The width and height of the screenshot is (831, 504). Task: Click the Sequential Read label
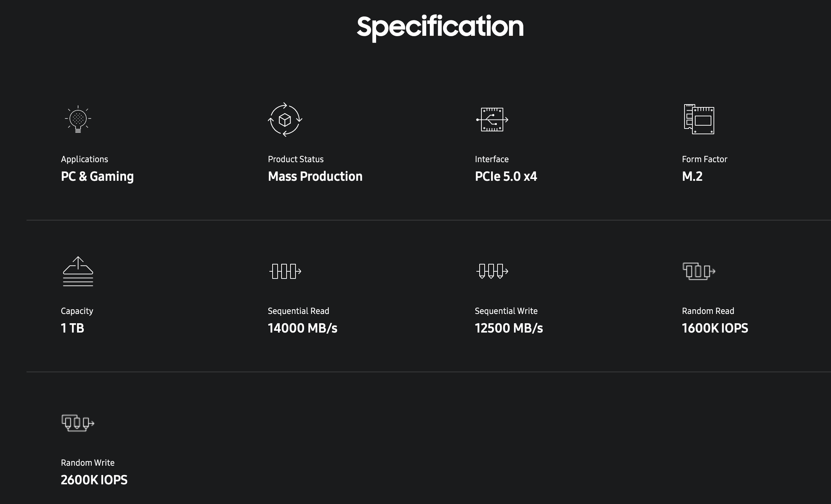click(298, 311)
